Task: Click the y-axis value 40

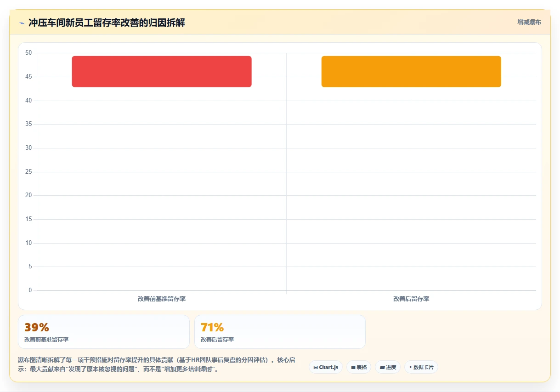Action: [28, 101]
